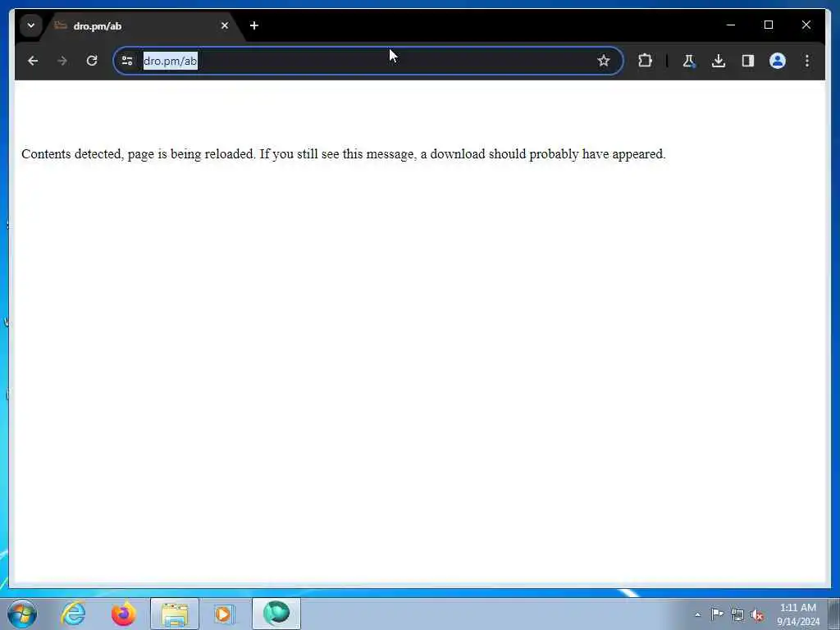The image size is (840, 630).
Task: Click the muted volume tray icon
Action: point(757,615)
